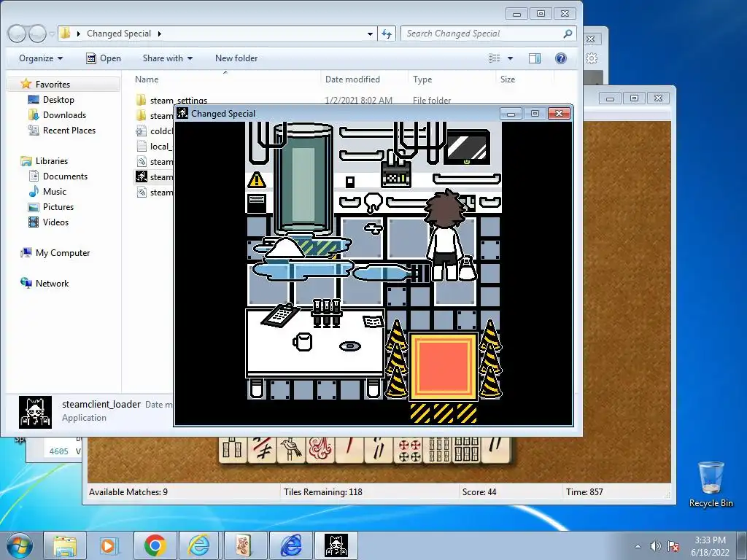Open Windows Explorer from taskbar
Screen dimensions: 747x560
65,545
